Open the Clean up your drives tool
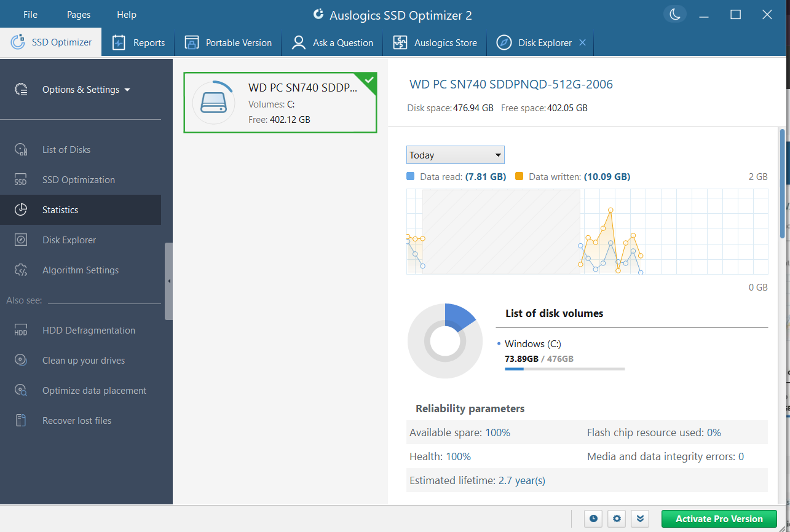790x532 pixels. click(21, 360)
